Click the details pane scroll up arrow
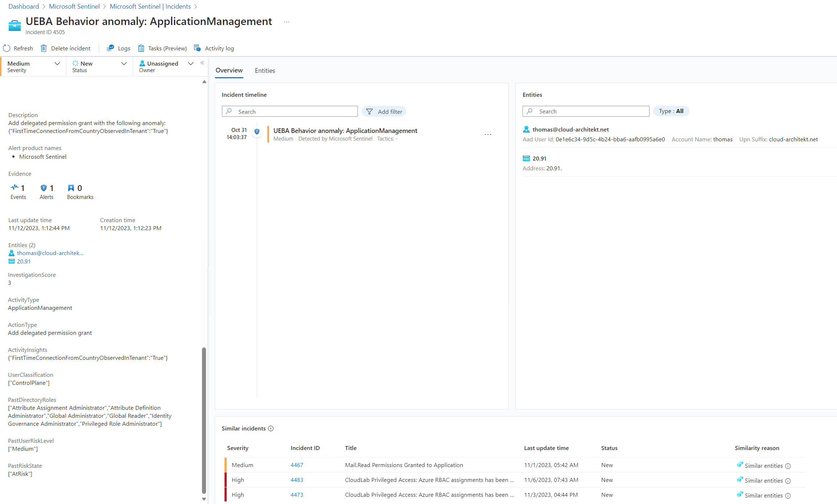The width and height of the screenshot is (837, 504). click(204, 82)
